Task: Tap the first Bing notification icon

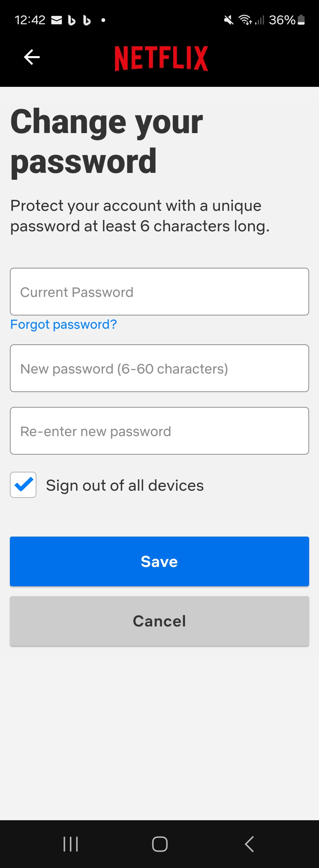Action: (x=72, y=20)
